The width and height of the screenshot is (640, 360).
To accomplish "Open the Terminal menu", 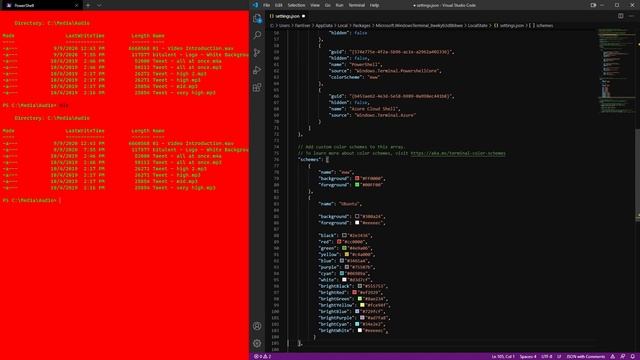I will 357,5.
